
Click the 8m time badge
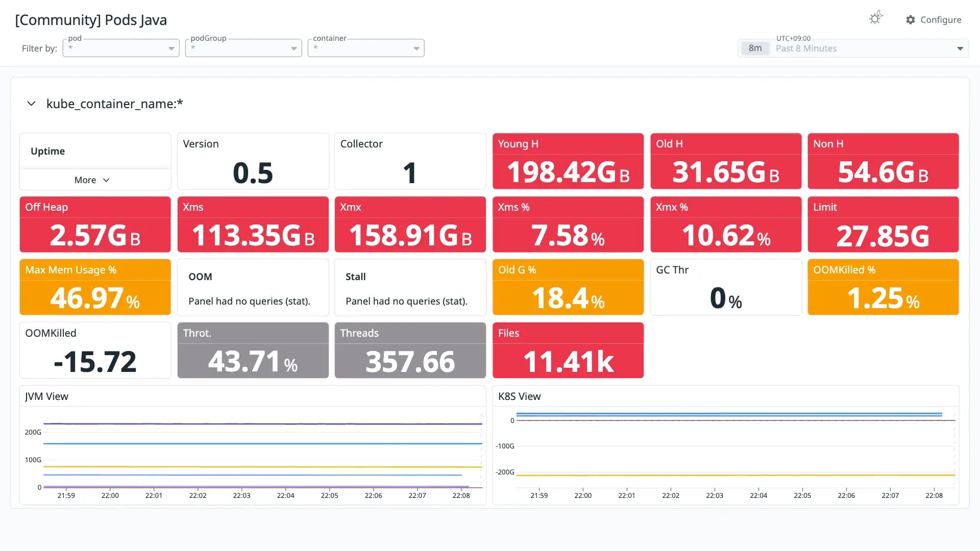click(755, 48)
